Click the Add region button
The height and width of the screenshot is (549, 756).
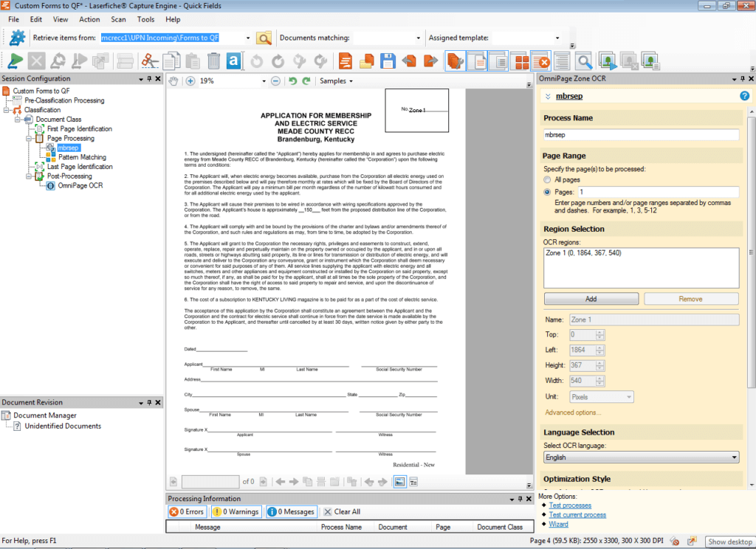(591, 299)
